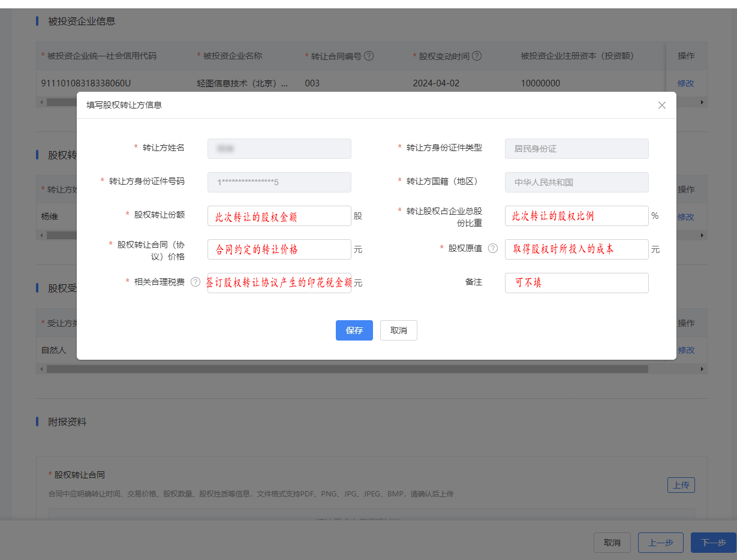Click the credit code 91110108318338060U cell
Image resolution: width=737 pixels, height=560 pixels.
86,83
